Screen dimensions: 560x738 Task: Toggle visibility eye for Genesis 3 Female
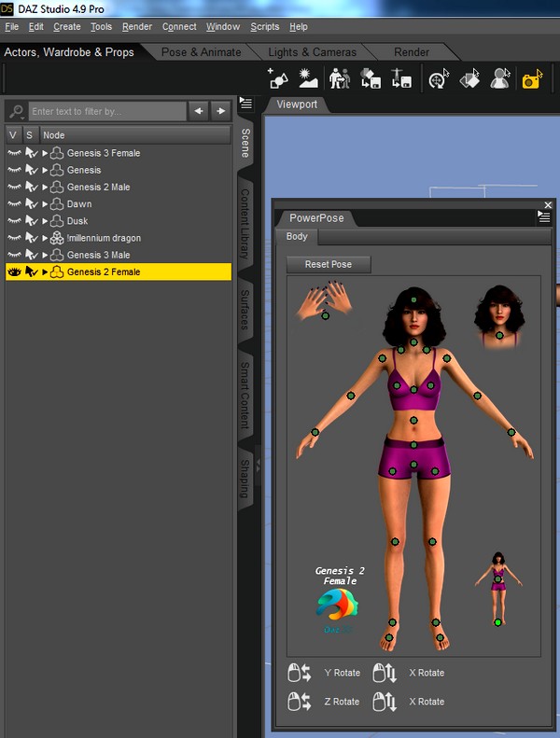pyautogui.click(x=14, y=152)
